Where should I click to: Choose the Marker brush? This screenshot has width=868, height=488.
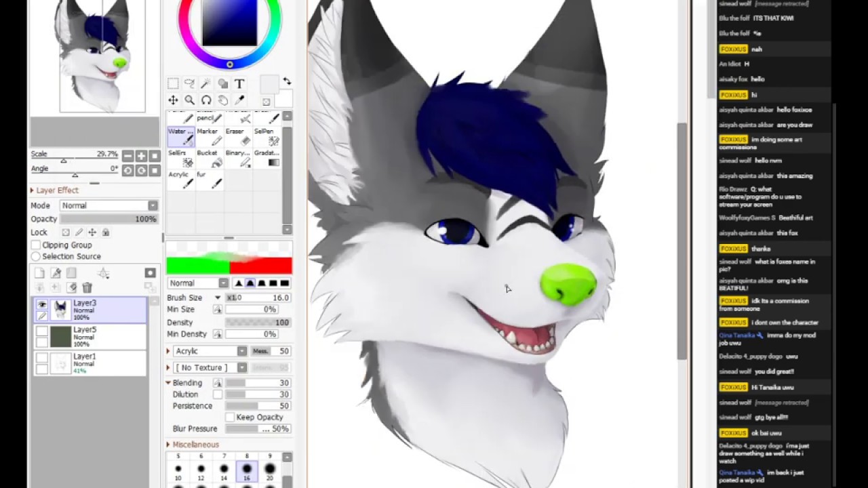point(210,136)
